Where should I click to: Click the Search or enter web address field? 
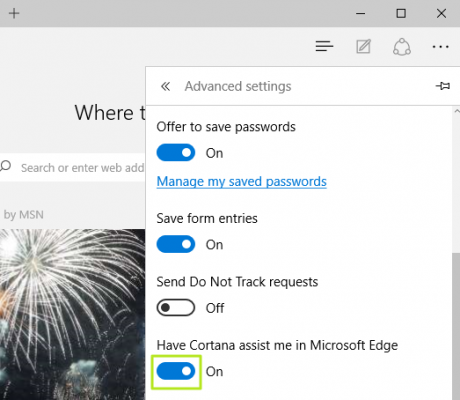[73, 167]
